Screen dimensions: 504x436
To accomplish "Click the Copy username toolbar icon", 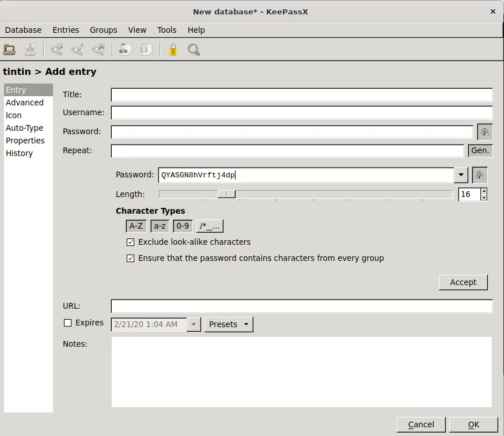I will pyautogui.click(x=125, y=50).
